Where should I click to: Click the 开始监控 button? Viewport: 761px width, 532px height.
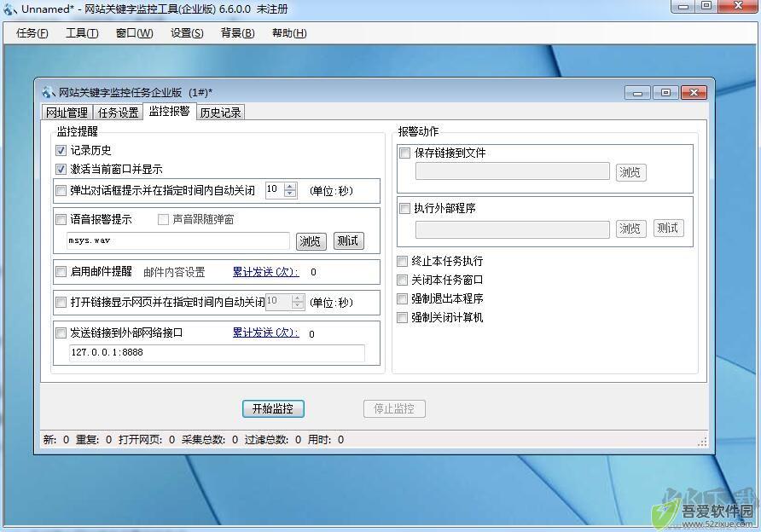coord(273,409)
